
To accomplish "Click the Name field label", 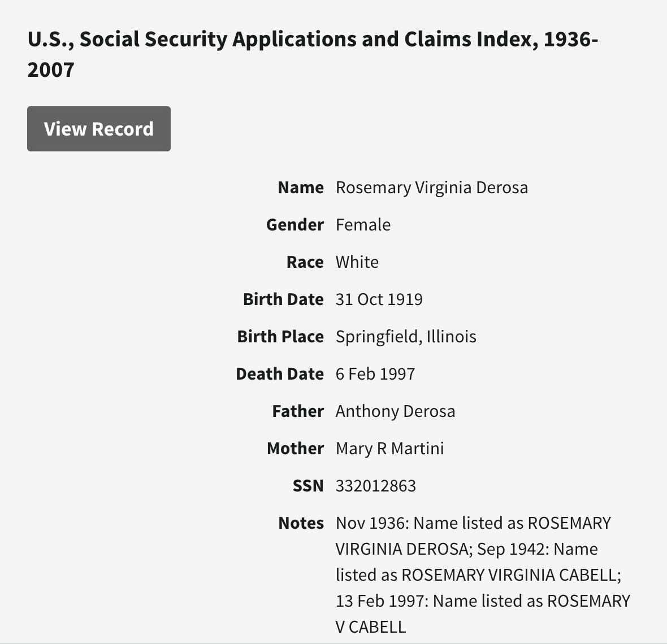I will tap(301, 188).
